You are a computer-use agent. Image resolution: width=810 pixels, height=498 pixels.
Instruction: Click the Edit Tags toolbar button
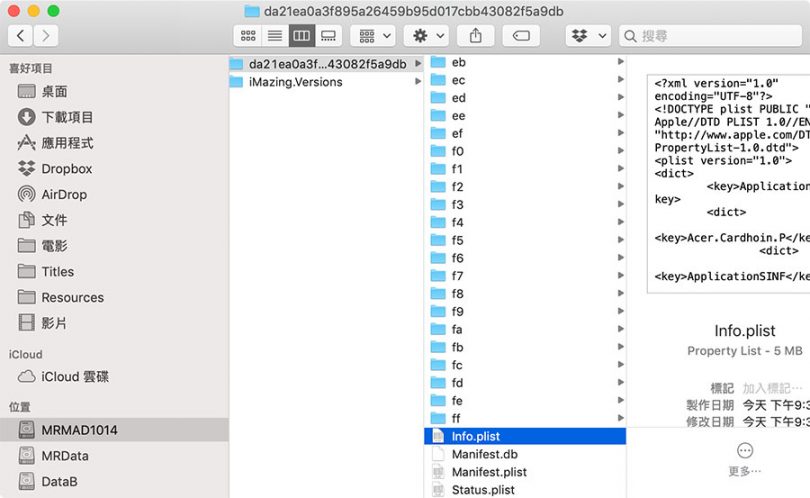click(521, 36)
